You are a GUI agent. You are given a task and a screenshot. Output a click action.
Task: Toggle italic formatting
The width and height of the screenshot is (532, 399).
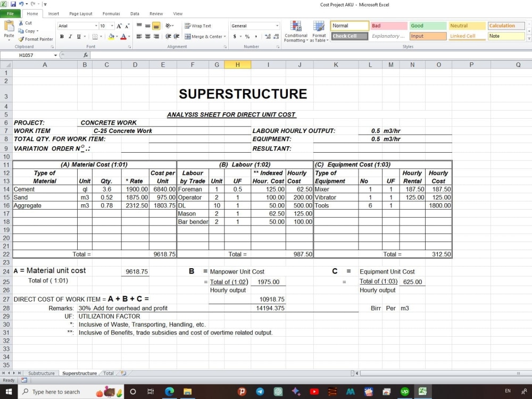click(x=70, y=36)
